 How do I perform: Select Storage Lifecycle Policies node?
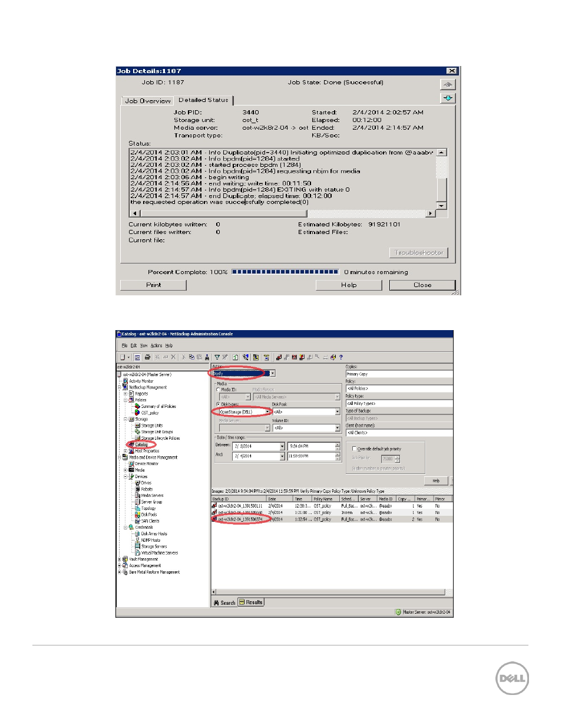pos(160,438)
